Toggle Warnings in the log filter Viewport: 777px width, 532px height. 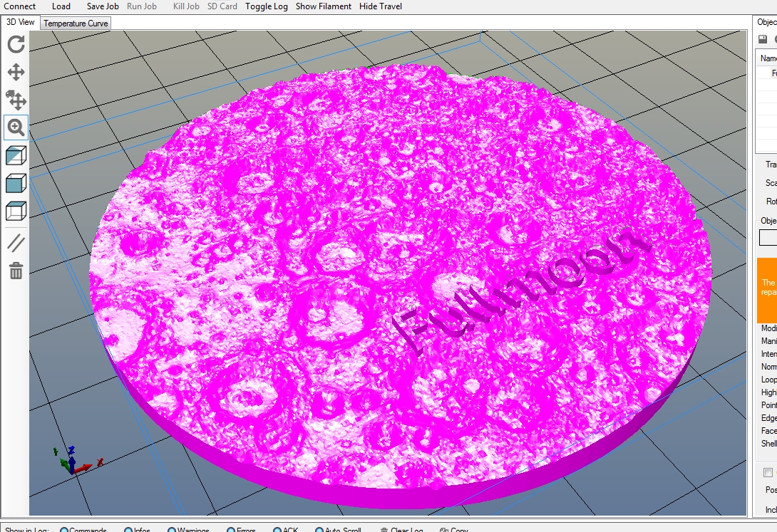pos(173,530)
